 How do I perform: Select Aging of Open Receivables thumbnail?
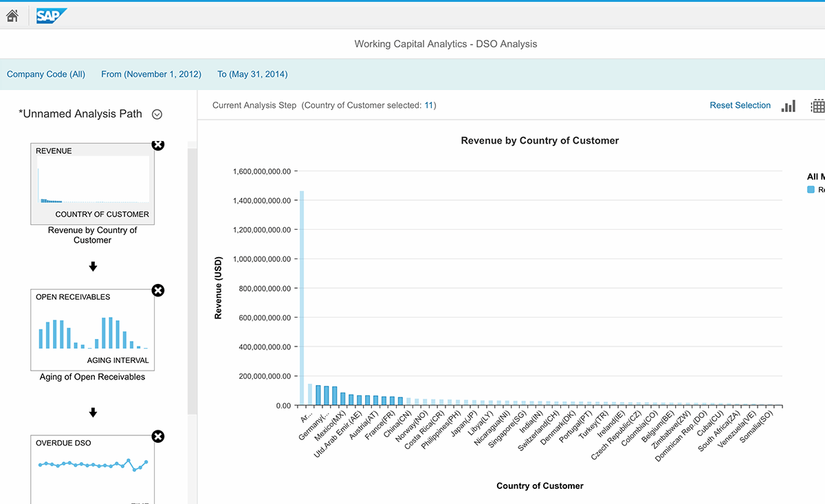pos(92,329)
